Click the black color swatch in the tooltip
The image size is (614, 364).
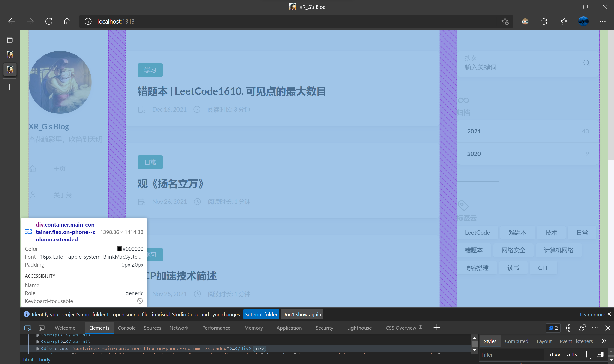[x=120, y=249]
